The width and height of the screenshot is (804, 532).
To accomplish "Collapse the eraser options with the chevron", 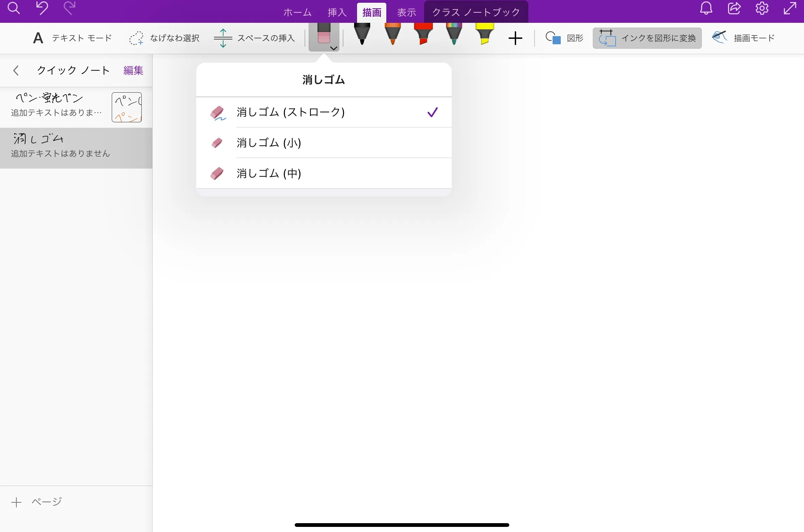I will pos(333,48).
